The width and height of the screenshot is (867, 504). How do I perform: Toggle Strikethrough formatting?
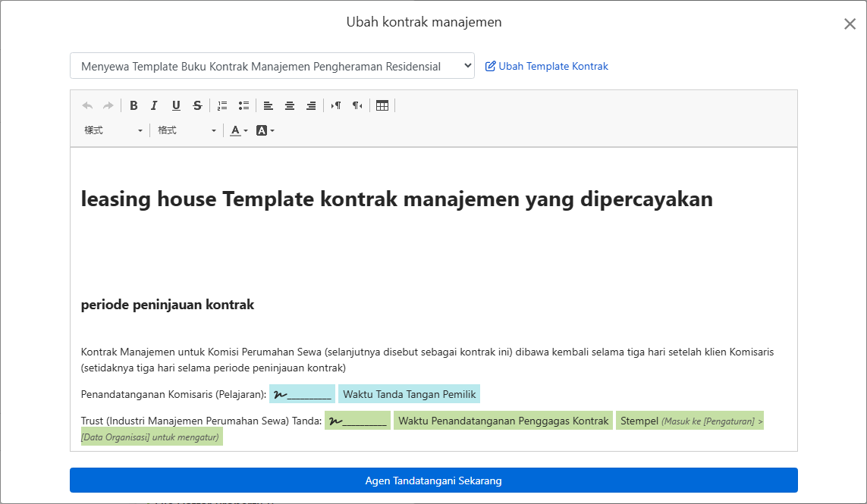click(197, 105)
